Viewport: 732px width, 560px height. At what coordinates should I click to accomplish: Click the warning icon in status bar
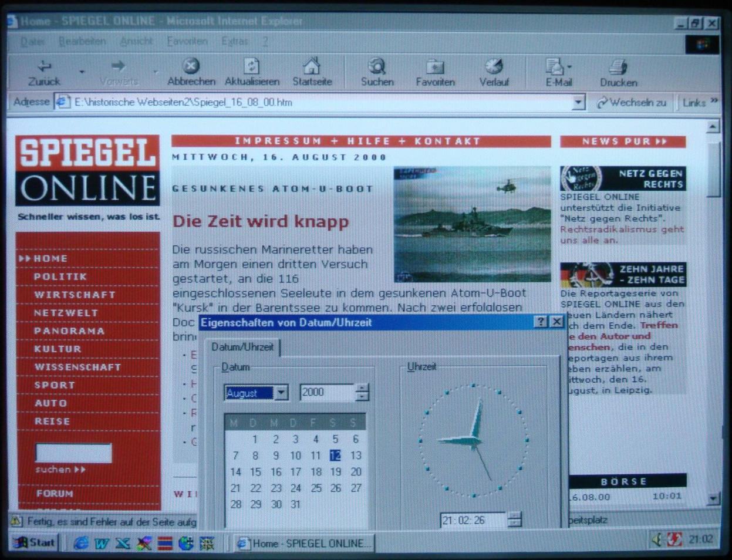pos(16,521)
